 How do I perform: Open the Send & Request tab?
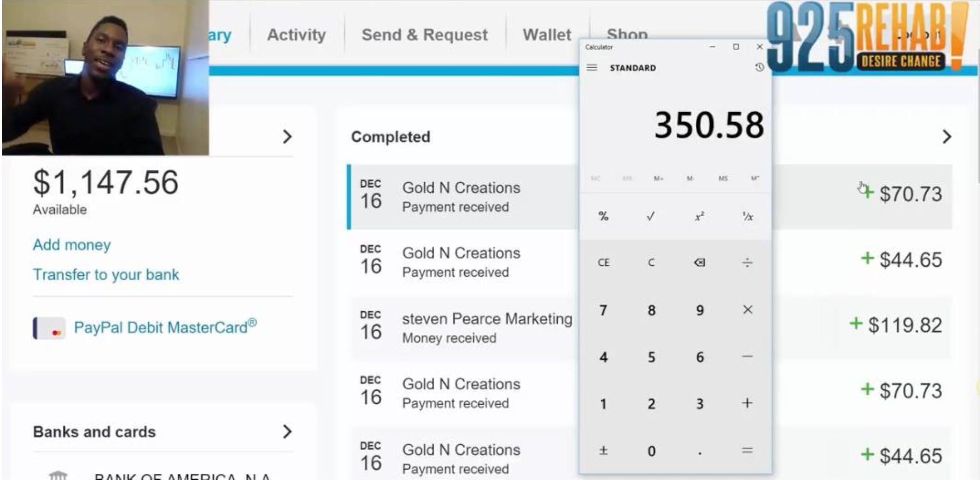coord(424,35)
